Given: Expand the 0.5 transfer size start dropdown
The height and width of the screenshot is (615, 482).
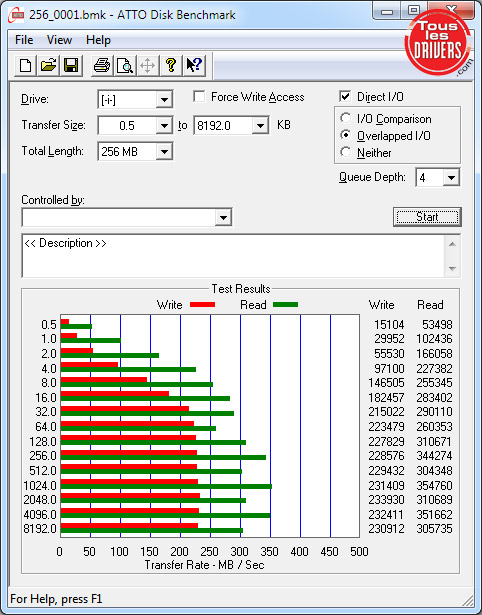Looking at the screenshot, I should coord(164,126).
